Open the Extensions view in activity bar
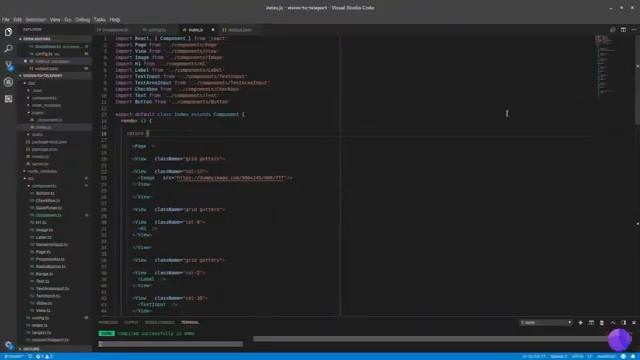This screenshot has height=360, width=640. [8, 99]
